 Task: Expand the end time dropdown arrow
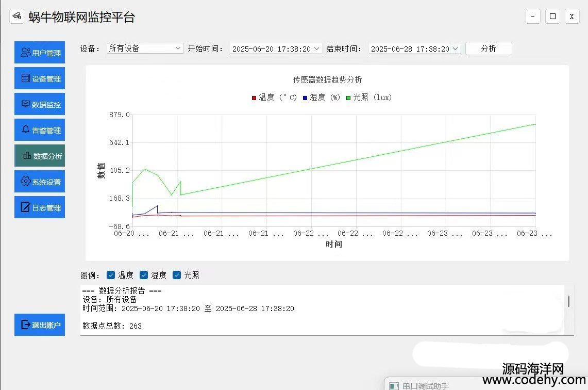pyautogui.click(x=455, y=48)
